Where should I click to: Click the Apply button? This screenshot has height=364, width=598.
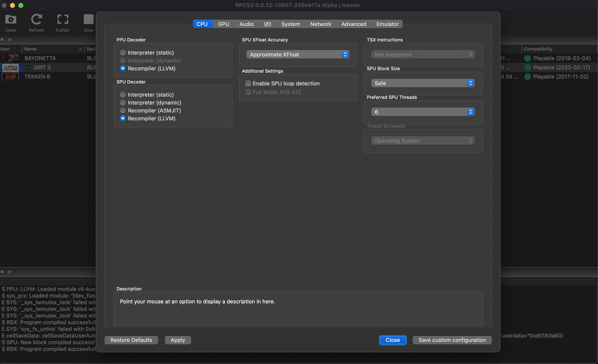click(x=178, y=340)
